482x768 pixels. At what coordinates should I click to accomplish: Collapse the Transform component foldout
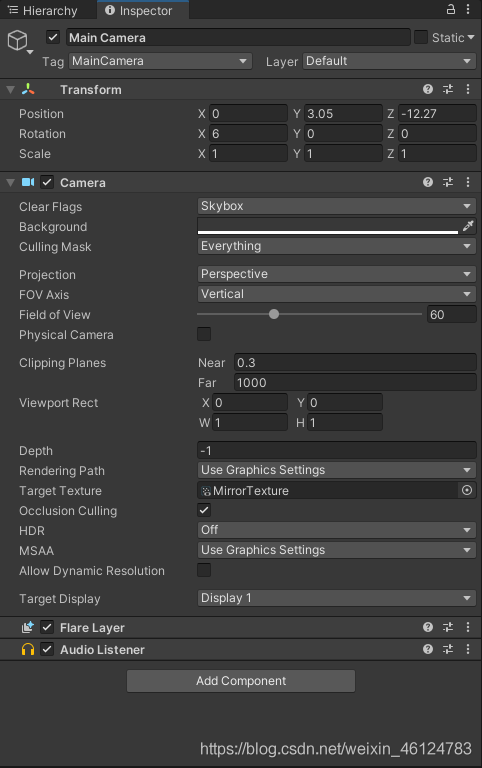click(x=10, y=90)
